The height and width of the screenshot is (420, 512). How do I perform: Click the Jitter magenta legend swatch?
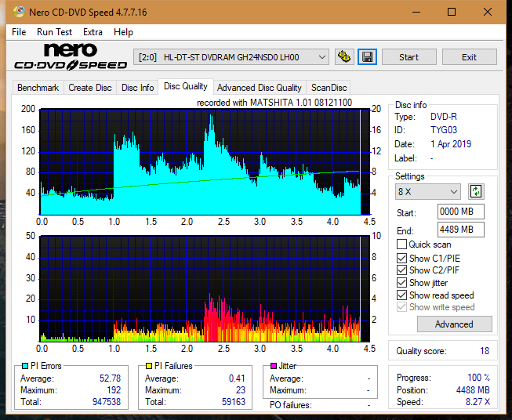274,366
